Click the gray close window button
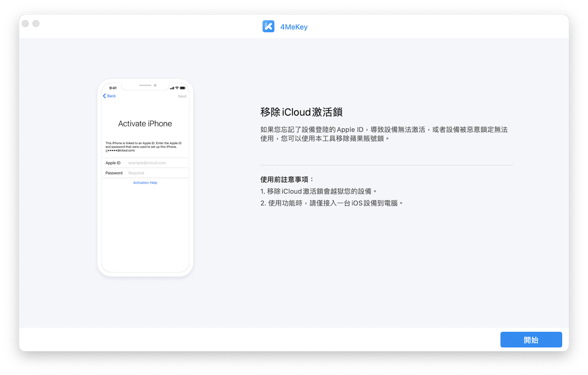Image resolution: width=588 pixels, height=375 pixels. coord(25,24)
